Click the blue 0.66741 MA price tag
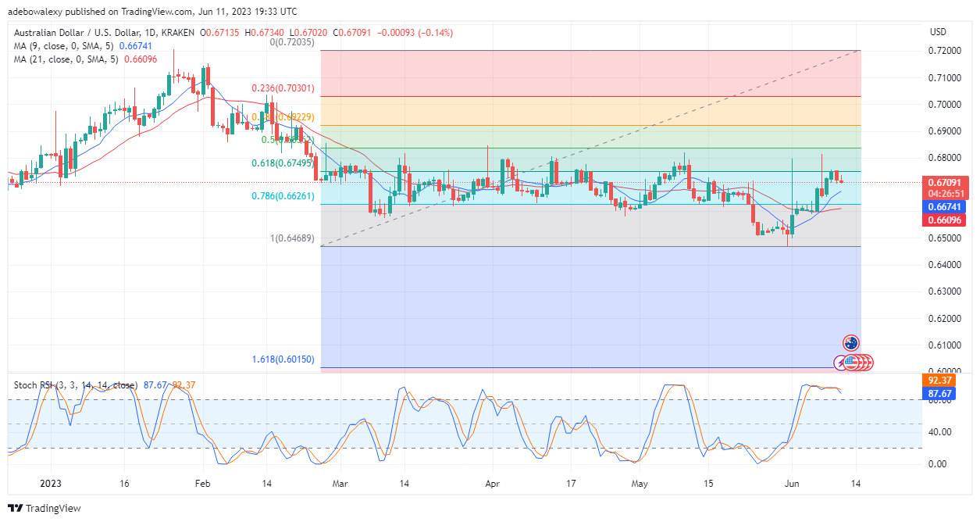This screenshot has height=522, width=980. point(943,207)
